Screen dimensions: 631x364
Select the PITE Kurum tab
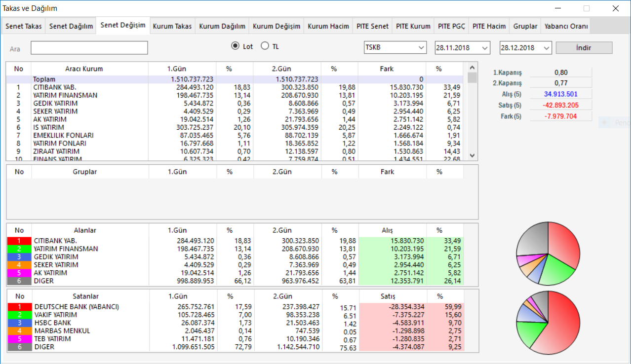pyautogui.click(x=414, y=27)
